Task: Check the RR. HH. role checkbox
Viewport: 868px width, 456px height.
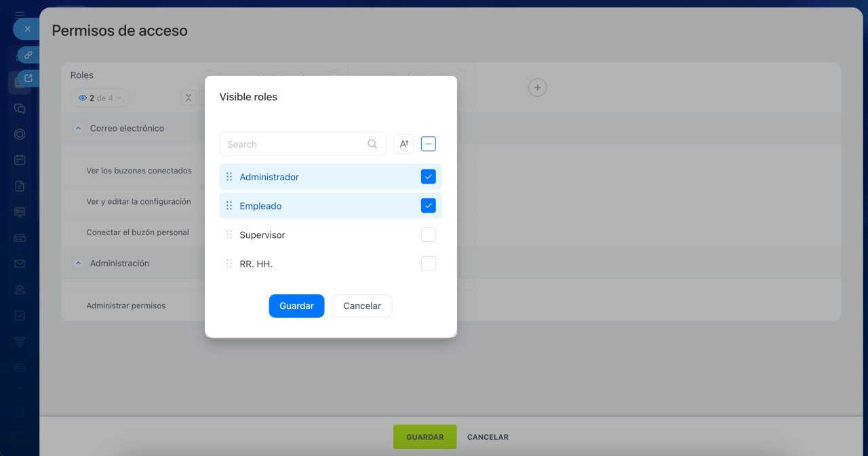Action: [x=428, y=264]
